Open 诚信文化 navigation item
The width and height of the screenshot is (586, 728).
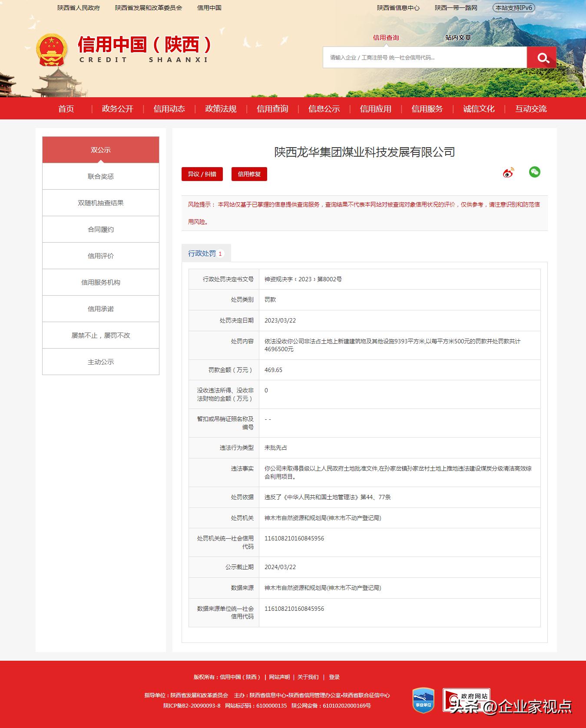[479, 109]
